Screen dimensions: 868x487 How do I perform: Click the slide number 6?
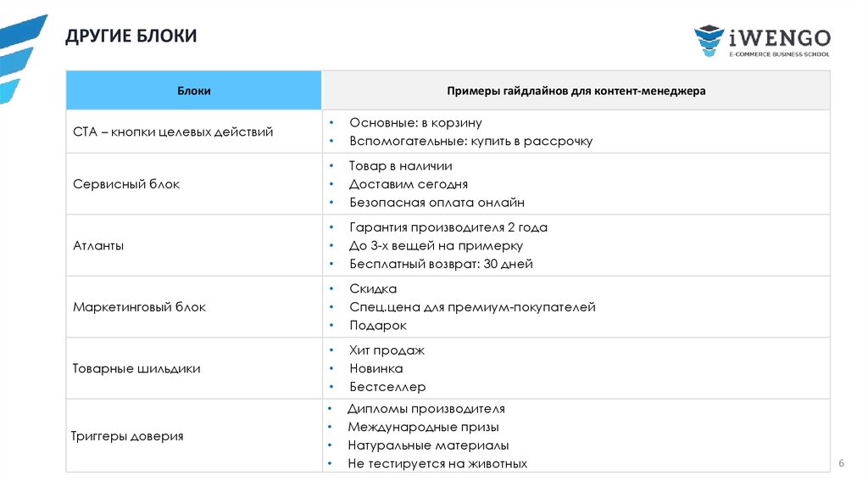coord(841,462)
